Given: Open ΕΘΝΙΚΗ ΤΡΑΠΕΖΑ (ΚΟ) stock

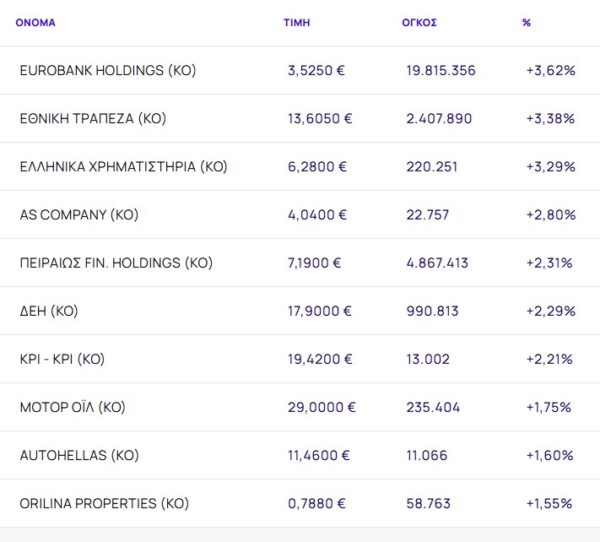Looking at the screenshot, I should point(93,118).
